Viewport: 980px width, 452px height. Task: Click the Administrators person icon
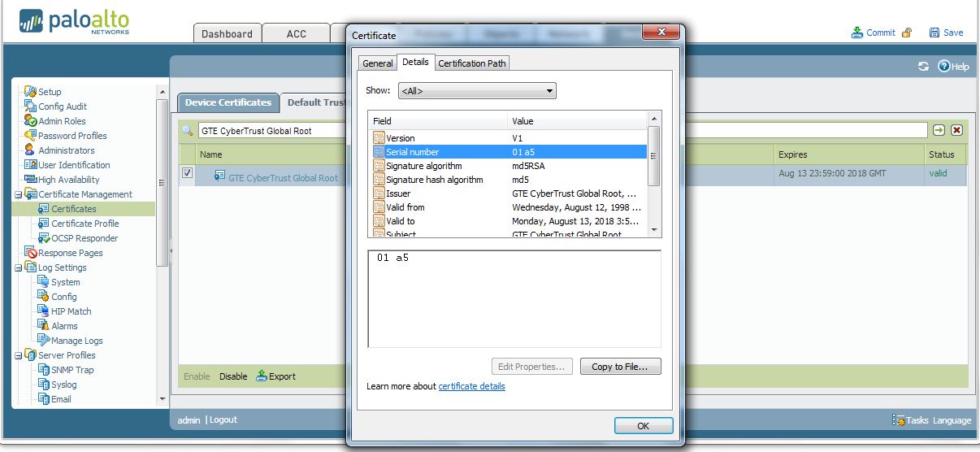[30, 150]
